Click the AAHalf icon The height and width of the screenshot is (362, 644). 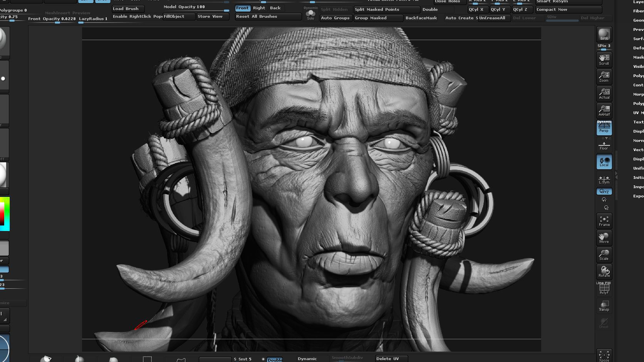[604, 110]
